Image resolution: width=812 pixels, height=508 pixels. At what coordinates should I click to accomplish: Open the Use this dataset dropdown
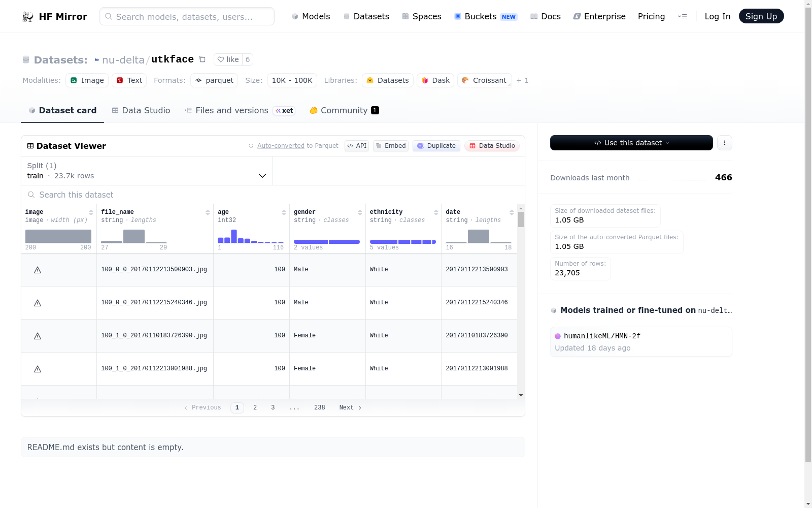click(x=631, y=143)
